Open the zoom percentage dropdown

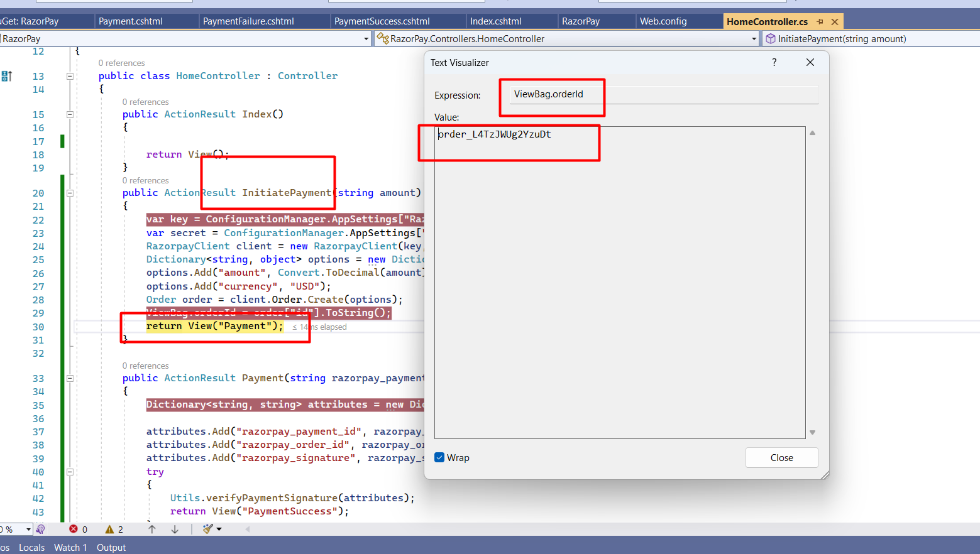tap(28, 530)
